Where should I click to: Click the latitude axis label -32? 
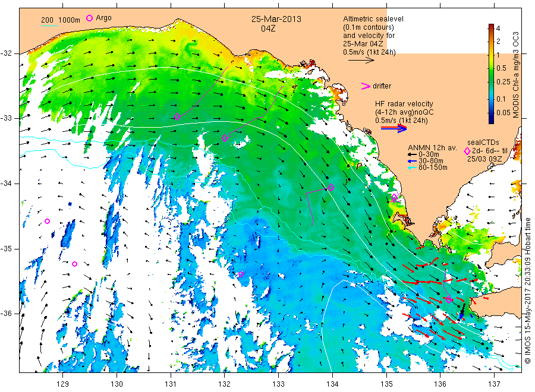(x=6, y=53)
